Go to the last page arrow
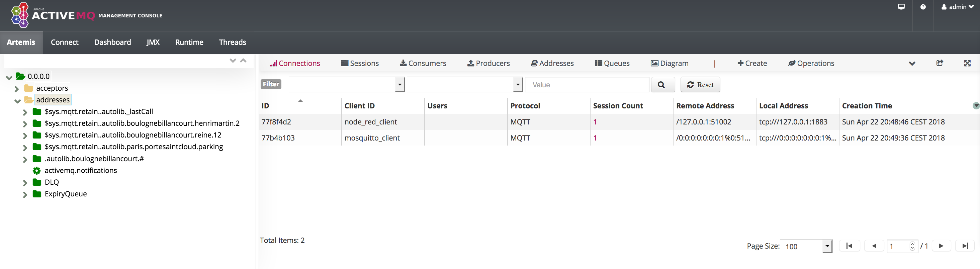This screenshot has height=269, width=980. pyautogui.click(x=965, y=246)
